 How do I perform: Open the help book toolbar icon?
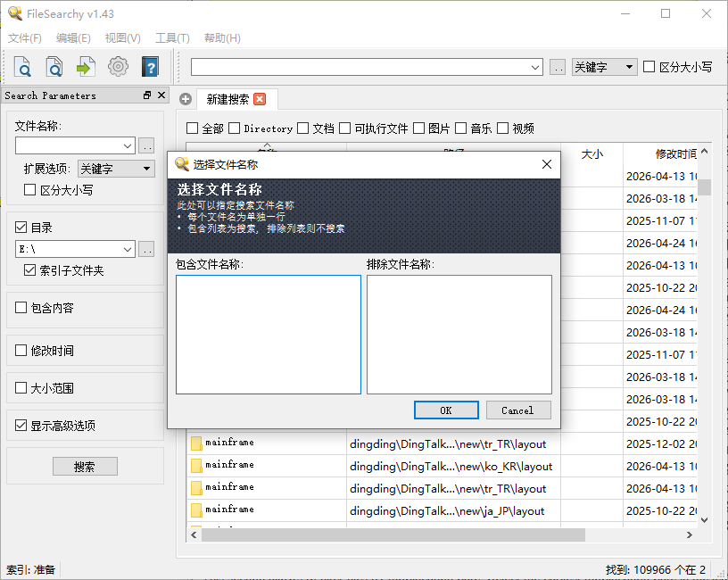pos(150,67)
